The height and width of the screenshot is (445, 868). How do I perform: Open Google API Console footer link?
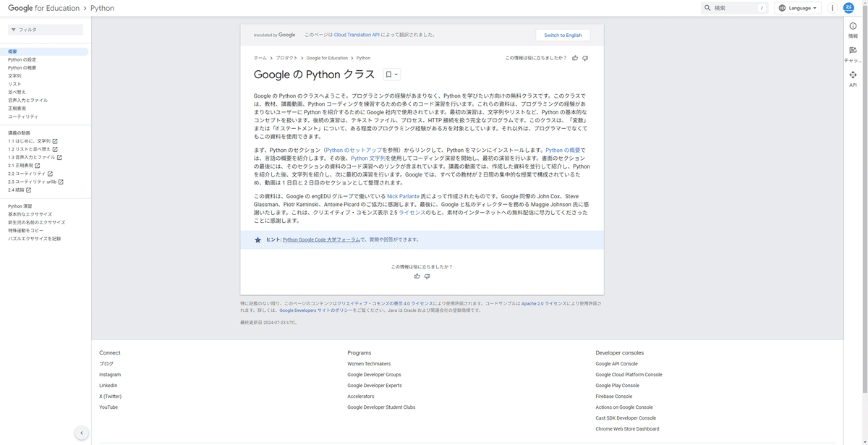tap(617, 364)
